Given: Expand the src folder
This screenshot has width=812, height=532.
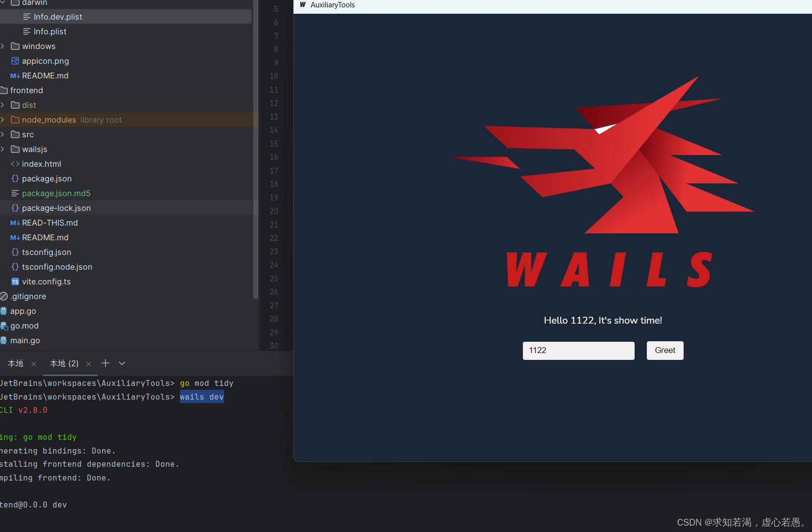Looking at the screenshot, I should click(3, 134).
